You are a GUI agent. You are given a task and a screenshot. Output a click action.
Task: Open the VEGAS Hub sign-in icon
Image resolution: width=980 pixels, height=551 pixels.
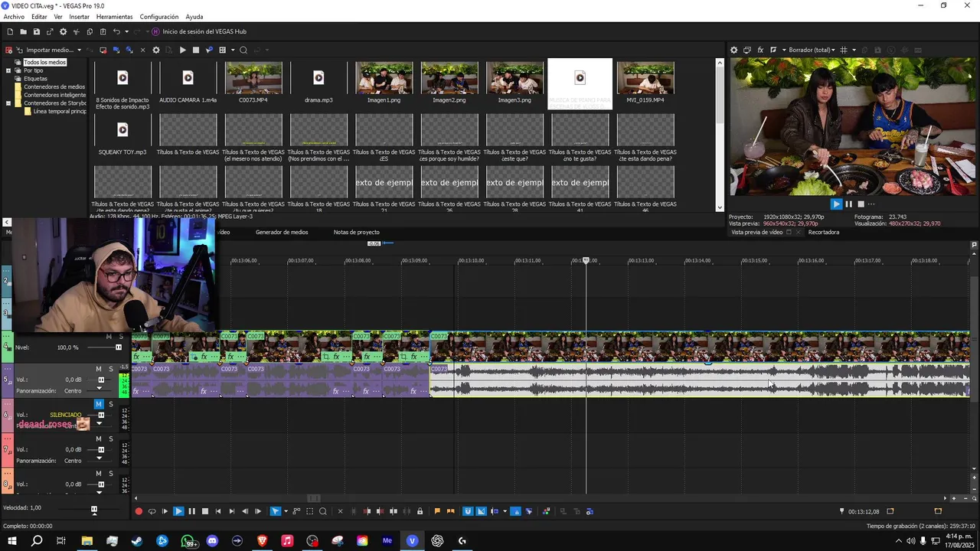155,31
